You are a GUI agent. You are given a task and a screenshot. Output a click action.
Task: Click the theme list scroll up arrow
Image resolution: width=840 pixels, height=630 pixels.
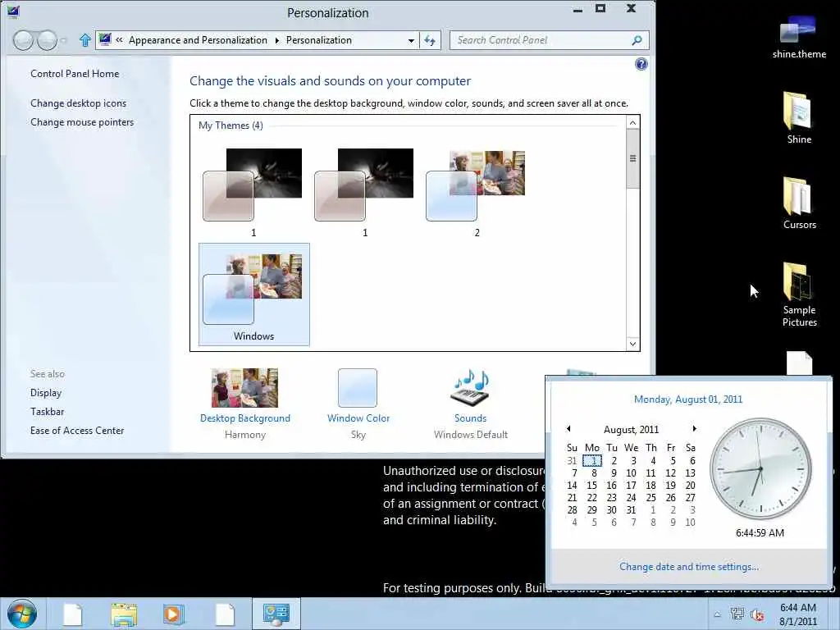click(x=632, y=123)
